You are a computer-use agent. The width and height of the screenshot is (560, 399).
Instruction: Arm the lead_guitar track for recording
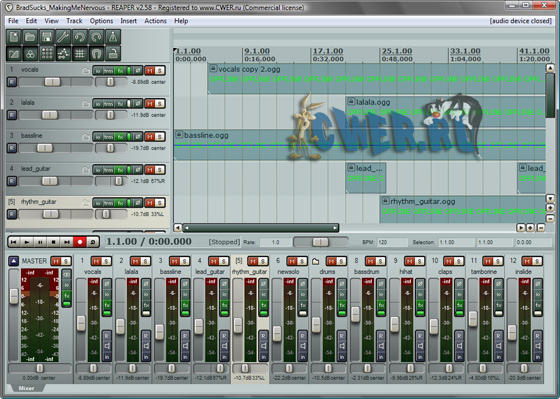coord(12,181)
